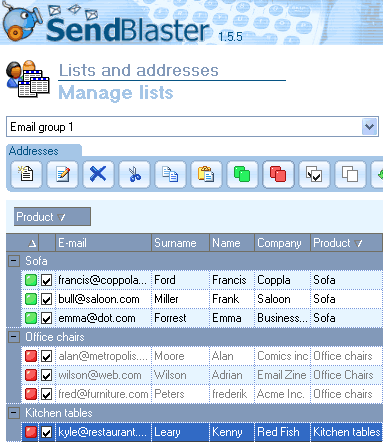Click the company cell Email Zine
Viewport: 383px width, 442px height.
point(282,375)
